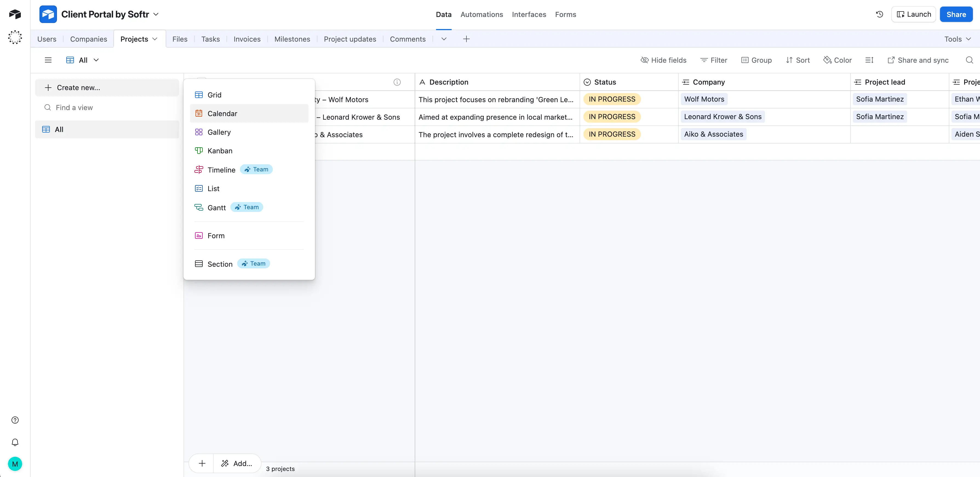This screenshot has width=980, height=477.
Task: Open the Comments table tab
Action: pyautogui.click(x=408, y=39)
